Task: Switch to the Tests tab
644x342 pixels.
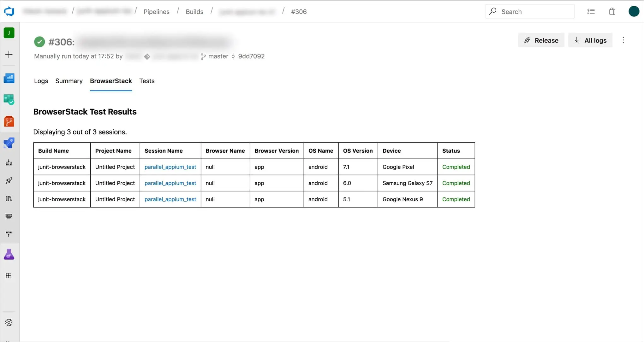Action: pyautogui.click(x=147, y=81)
